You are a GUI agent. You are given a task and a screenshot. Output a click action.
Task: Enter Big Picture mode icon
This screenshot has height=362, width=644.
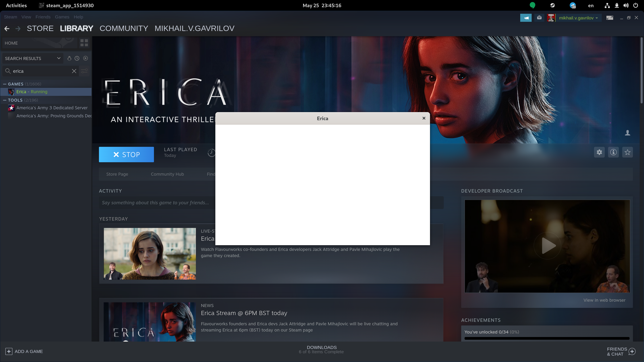[x=610, y=18]
